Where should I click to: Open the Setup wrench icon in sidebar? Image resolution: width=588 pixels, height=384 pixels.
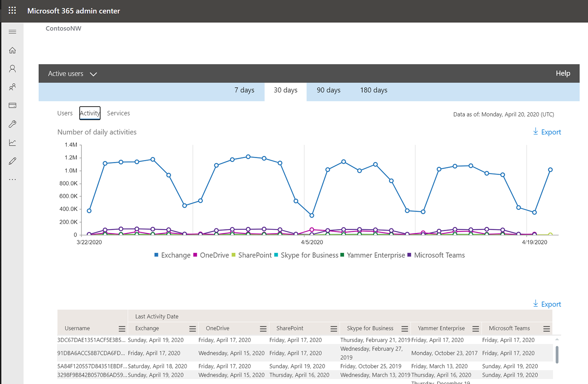pyautogui.click(x=13, y=124)
